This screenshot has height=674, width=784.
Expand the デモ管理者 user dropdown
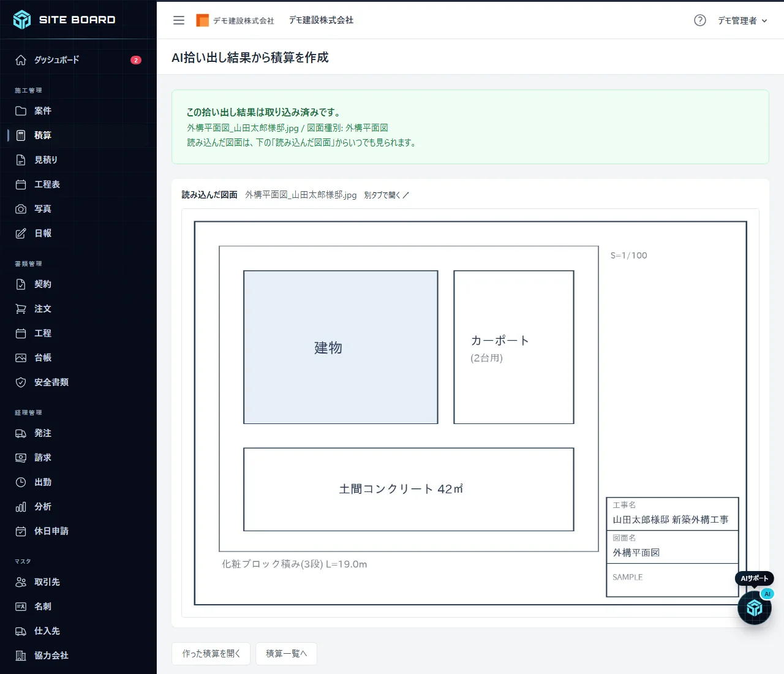742,20
